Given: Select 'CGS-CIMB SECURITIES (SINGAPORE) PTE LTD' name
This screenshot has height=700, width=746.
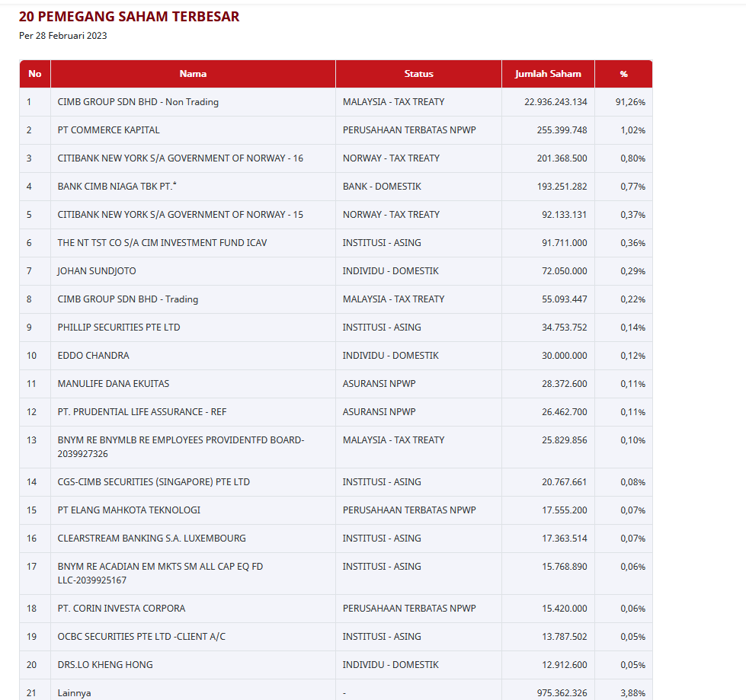Looking at the screenshot, I should pyautogui.click(x=154, y=481).
